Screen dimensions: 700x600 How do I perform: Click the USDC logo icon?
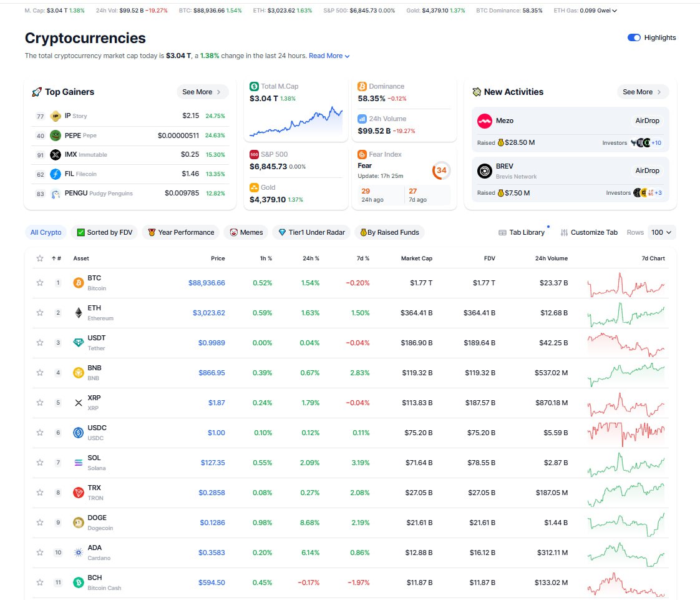(78, 433)
